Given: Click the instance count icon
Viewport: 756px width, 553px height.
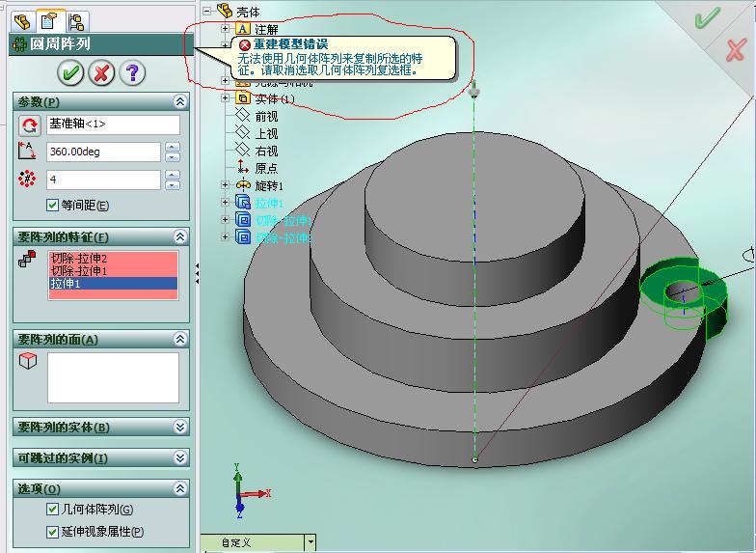Looking at the screenshot, I should 27,180.
